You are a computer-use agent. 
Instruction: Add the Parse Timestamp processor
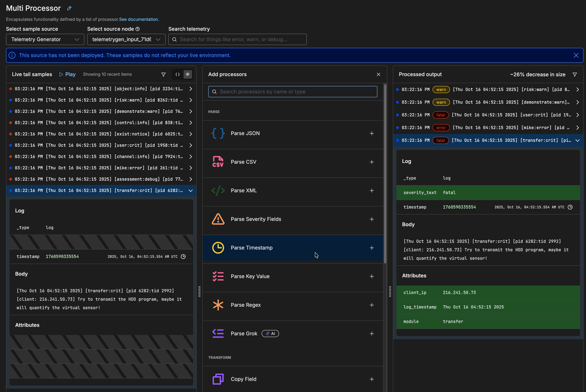[372, 248]
